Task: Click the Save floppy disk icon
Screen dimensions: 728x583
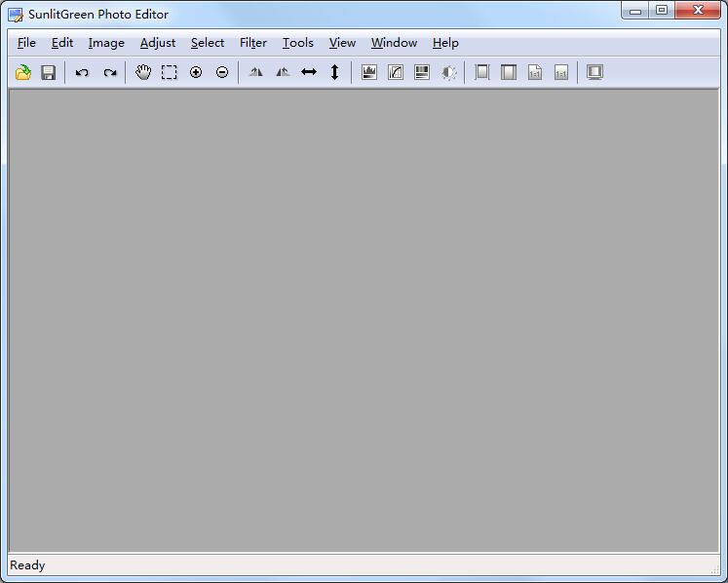Action: [x=48, y=72]
